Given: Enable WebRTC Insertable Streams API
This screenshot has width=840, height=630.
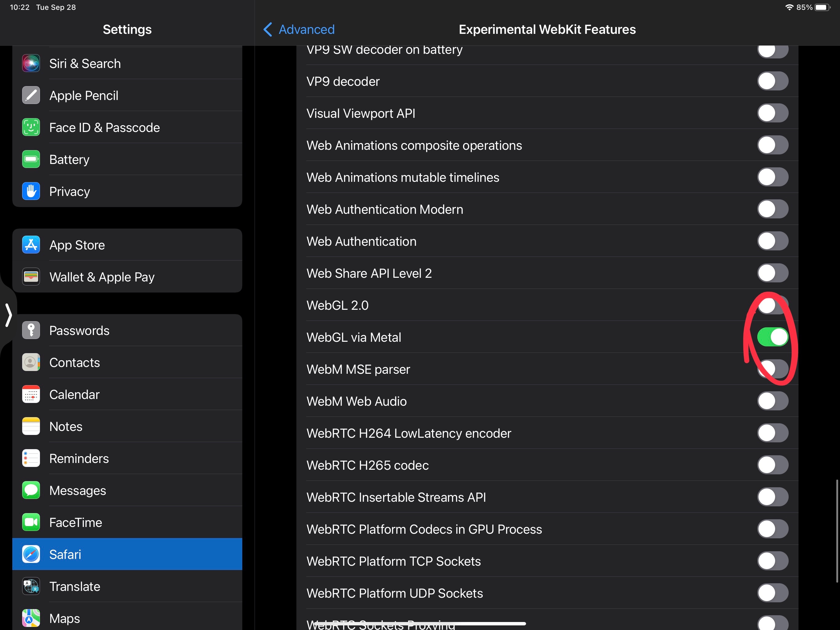Looking at the screenshot, I should point(773,496).
